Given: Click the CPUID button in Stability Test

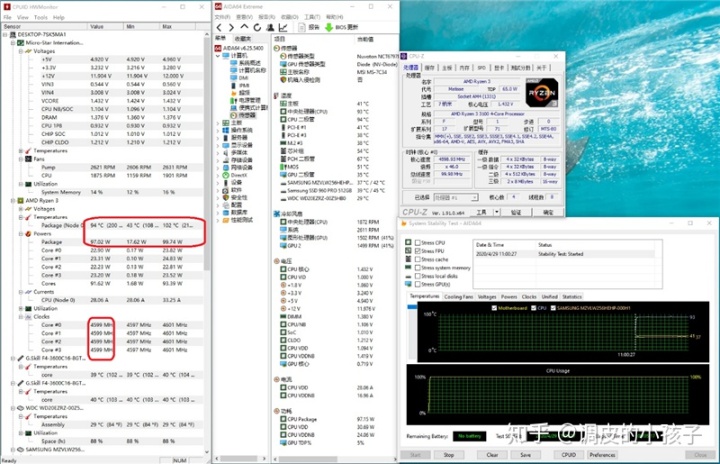Looking at the screenshot, I should [x=568, y=455].
